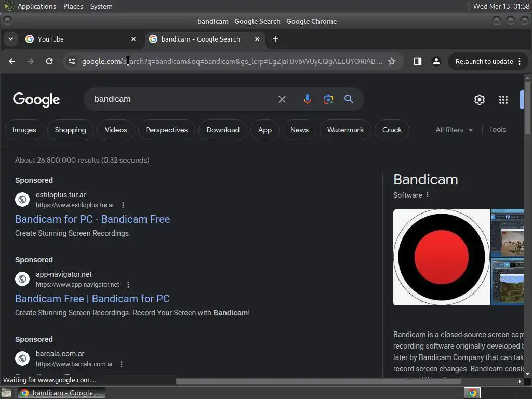Image resolution: width=532 pixels, height=399 pixels.
Task: Search by image with Google Lens
Action: (328, 99)
